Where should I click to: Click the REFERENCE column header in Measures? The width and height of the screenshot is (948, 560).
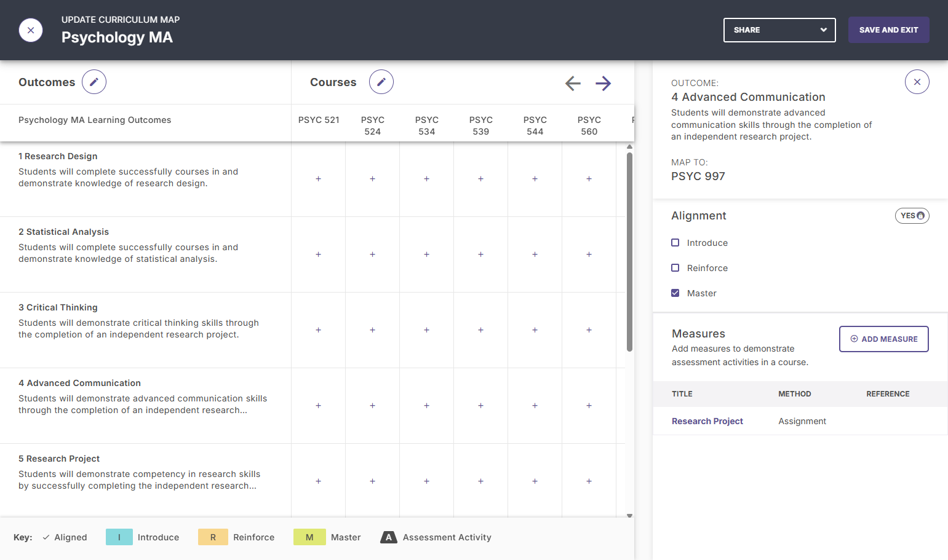click(x=888, y=394)
